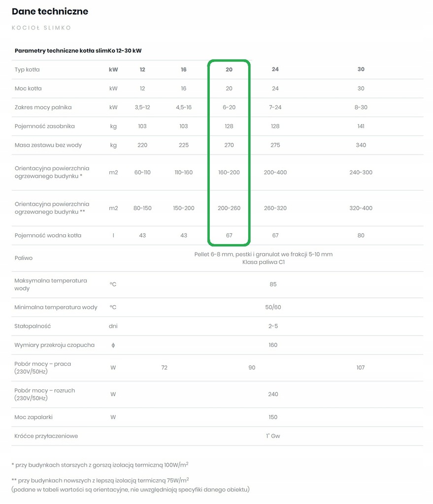Click the 160-200 heated area value
This screenshot has width=433, height=504.
click(229, 172)
